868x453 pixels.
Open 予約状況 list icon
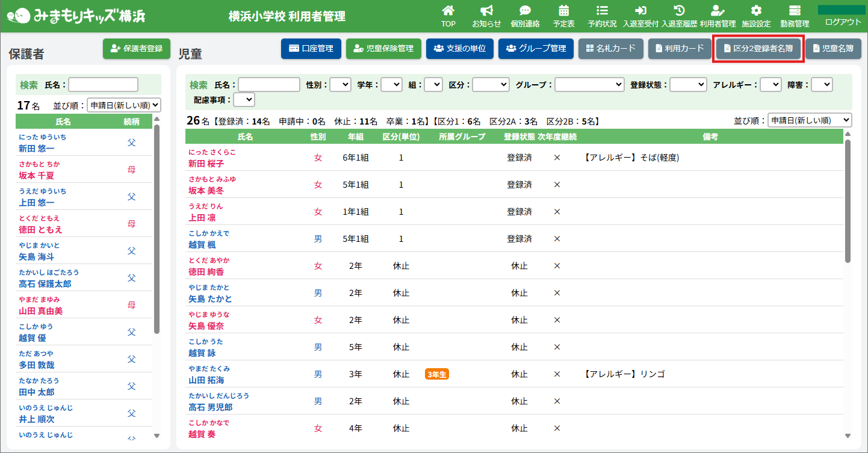602,11
